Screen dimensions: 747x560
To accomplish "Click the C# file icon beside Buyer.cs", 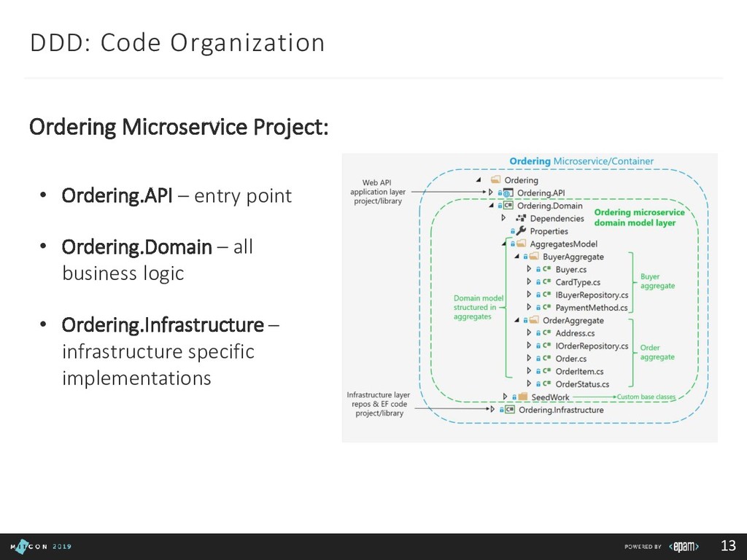I will click(x=546, y=269).
